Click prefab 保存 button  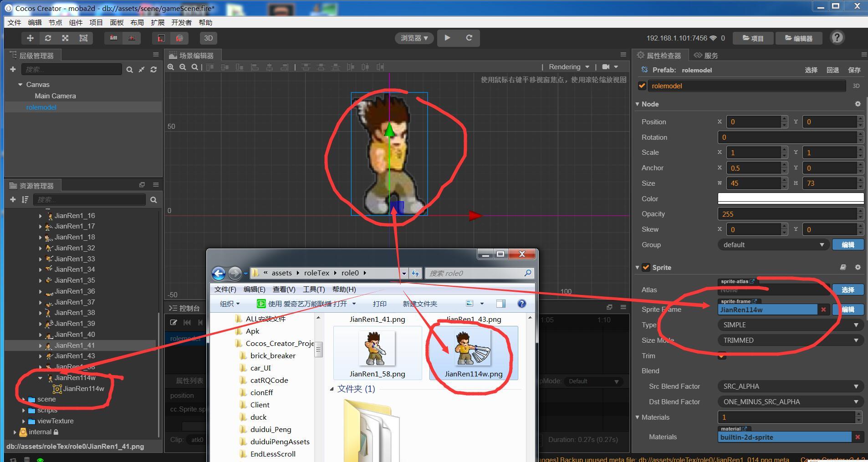(x=854, y=70)
